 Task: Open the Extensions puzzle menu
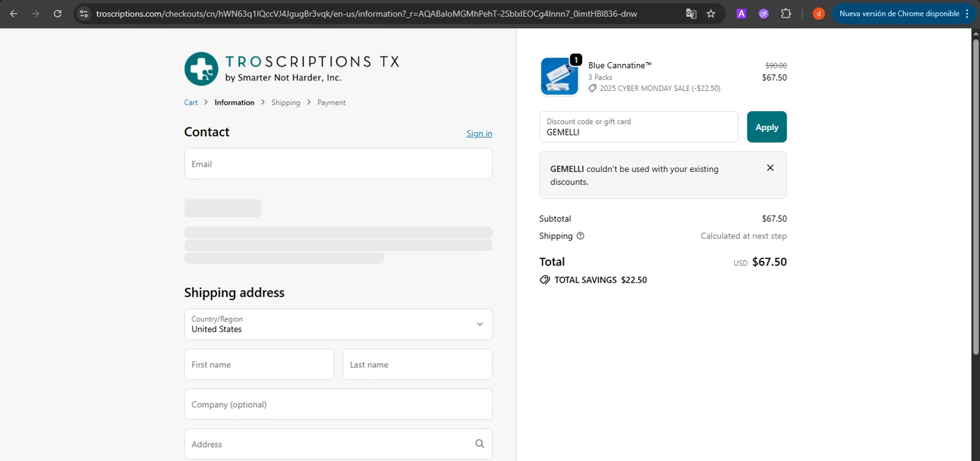click(x=786, y=13)
